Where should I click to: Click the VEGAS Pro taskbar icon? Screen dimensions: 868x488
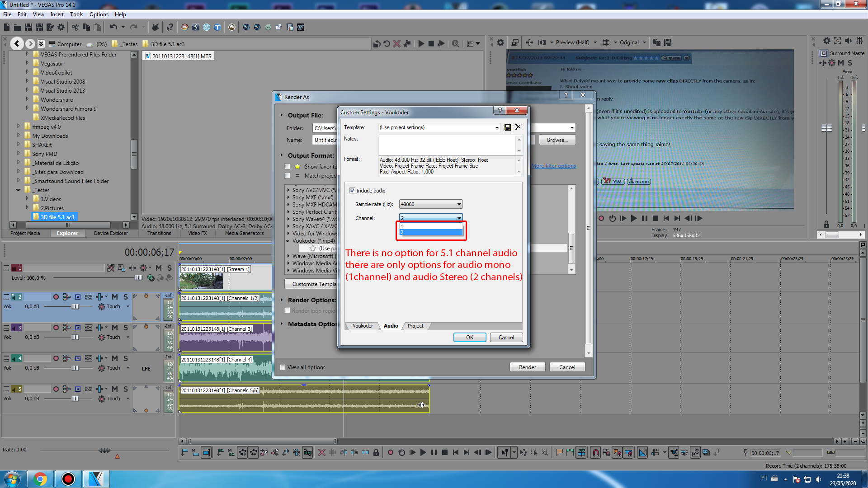click(96, 479)
